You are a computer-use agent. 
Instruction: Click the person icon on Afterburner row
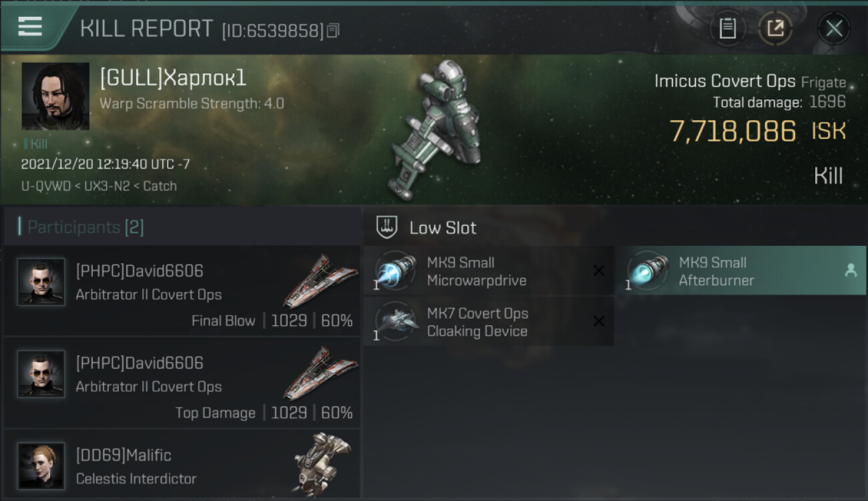tap(851, 271)
